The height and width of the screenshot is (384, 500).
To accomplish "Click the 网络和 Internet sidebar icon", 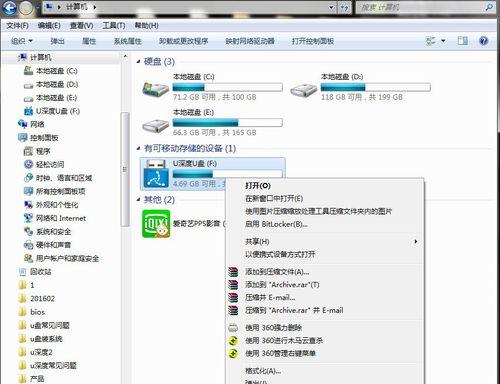I will pos(28,218).
